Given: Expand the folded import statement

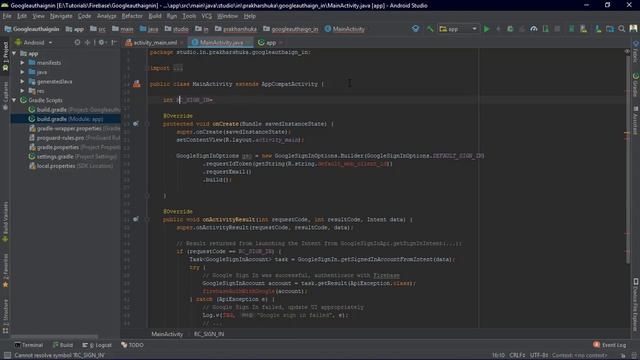Looking at the screenshot, I should pos(178,68).
